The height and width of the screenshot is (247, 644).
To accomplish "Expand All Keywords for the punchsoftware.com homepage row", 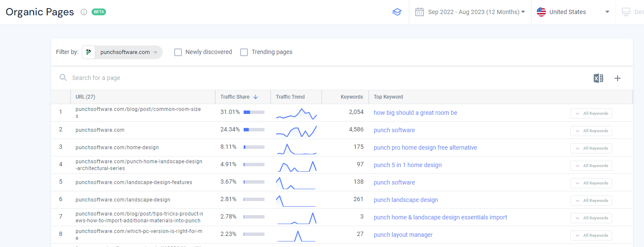I will point(591,131).
